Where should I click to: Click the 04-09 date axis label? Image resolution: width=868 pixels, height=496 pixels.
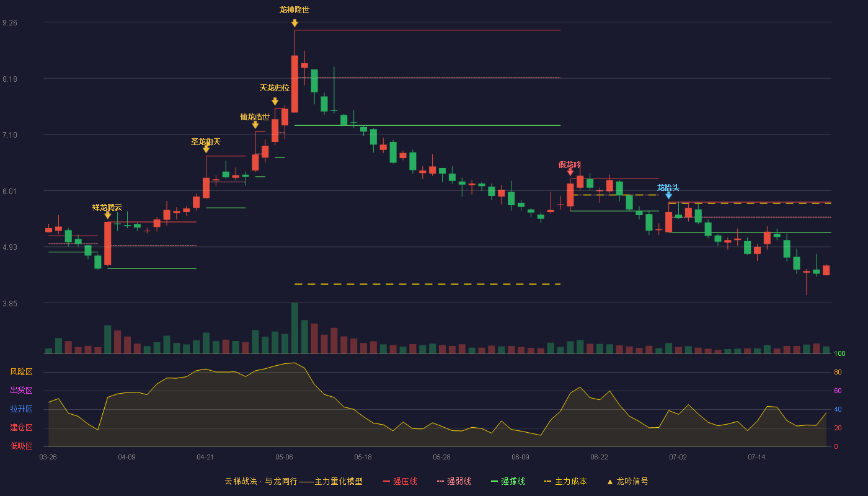pyautogui.click(x=126, y=457)
